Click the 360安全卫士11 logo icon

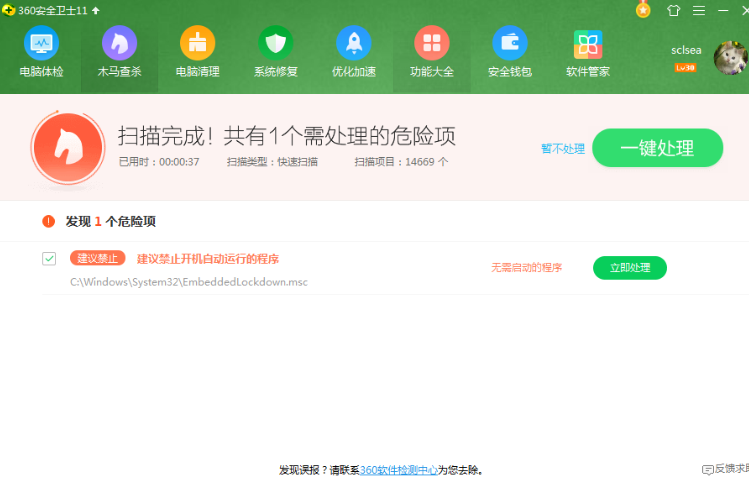[x=9, y=10]
